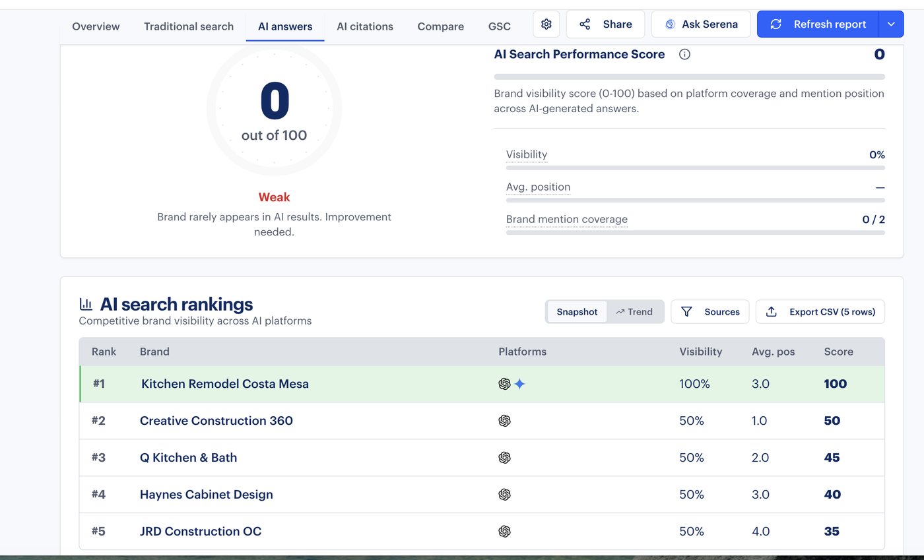Click the Brand mention coverage label
The height and width of the screenshot is (560, 924).
coord(567,219)
